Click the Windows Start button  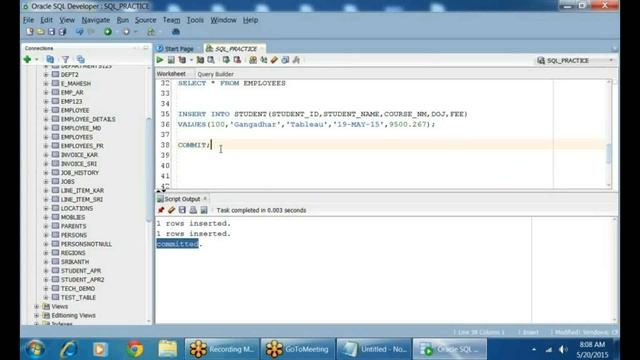pos(35,349)
